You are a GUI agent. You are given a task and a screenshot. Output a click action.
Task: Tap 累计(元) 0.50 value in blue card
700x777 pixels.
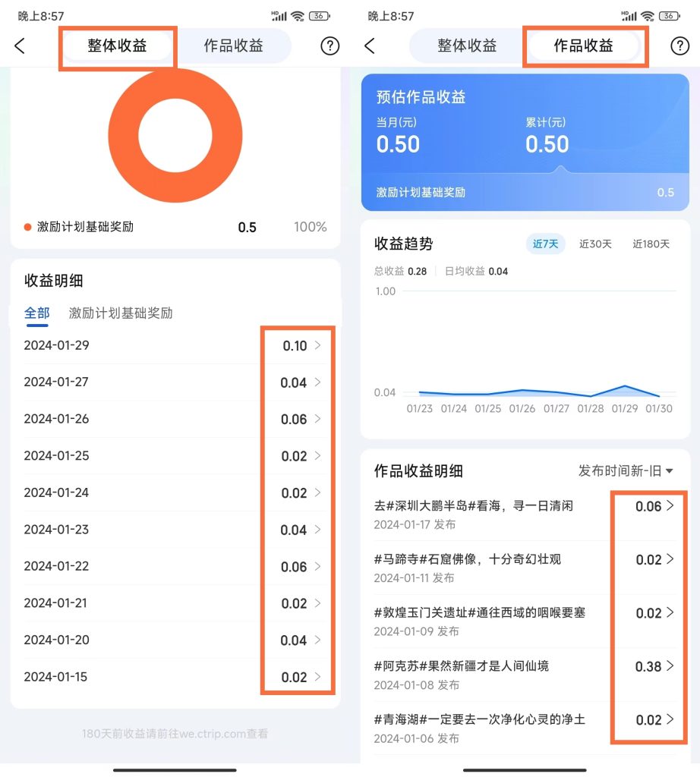pyautogui.click(x=547, y=144)
